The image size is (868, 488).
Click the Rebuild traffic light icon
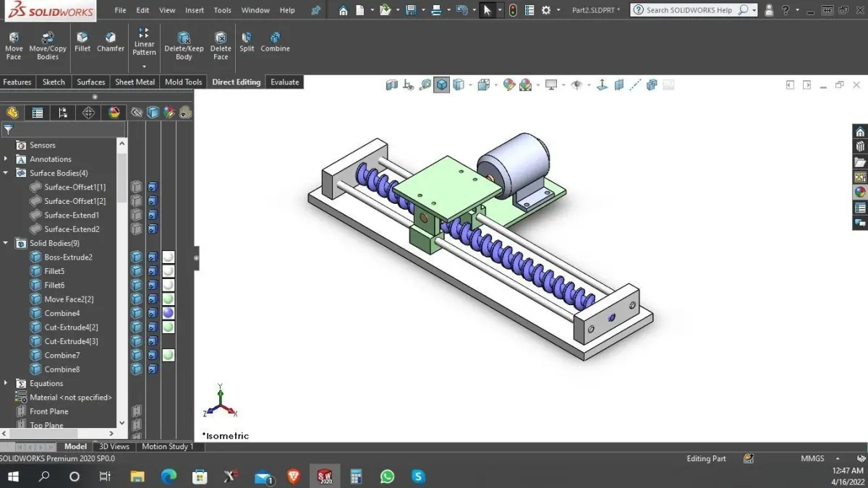pos(513,10)
